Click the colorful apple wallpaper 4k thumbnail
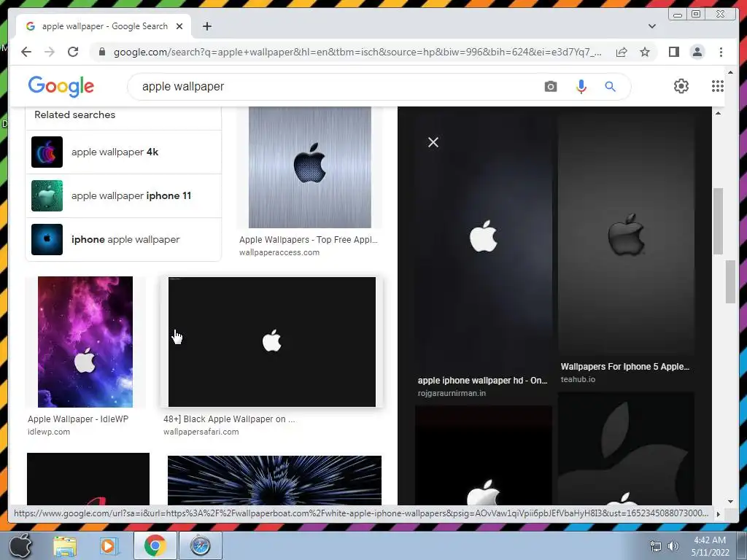 (47, 152)
